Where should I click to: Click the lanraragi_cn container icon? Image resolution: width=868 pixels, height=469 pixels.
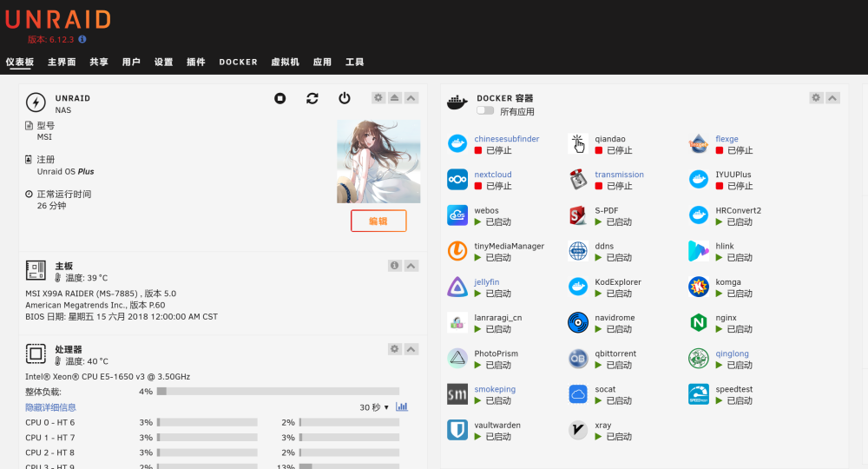pyautogui.click(x=457, y=323)
